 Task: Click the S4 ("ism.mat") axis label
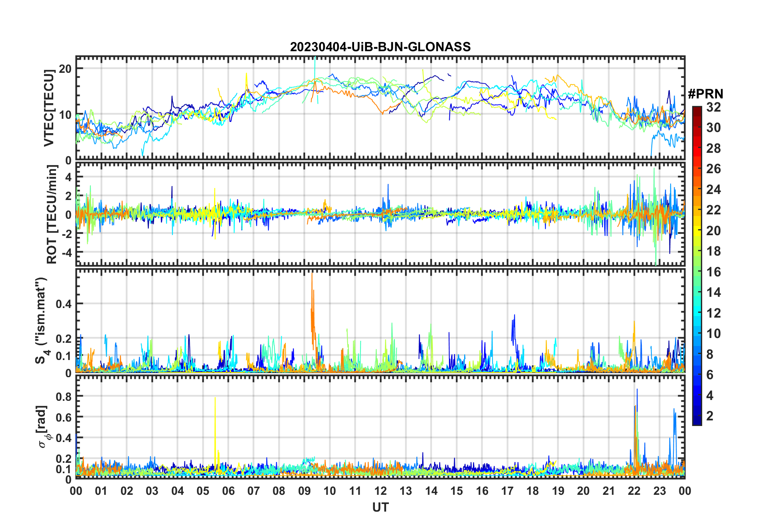point(42,320)
